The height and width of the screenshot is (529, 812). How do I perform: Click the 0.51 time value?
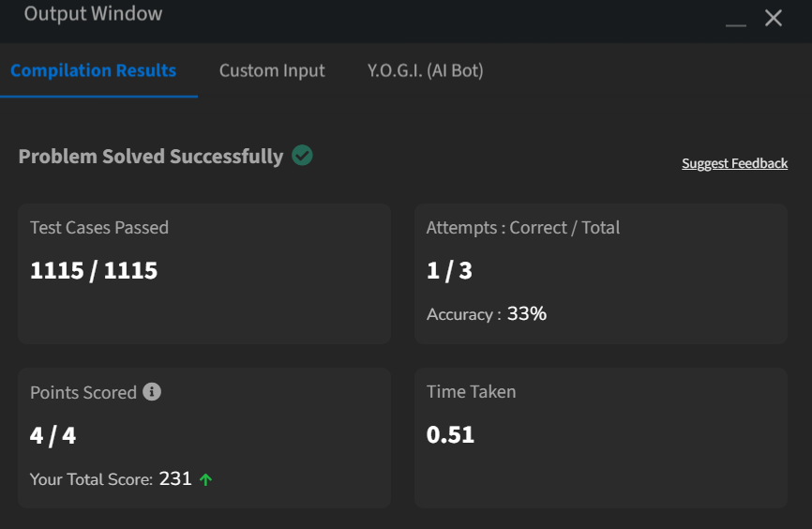pyautogui.click(x=450, y=434)
